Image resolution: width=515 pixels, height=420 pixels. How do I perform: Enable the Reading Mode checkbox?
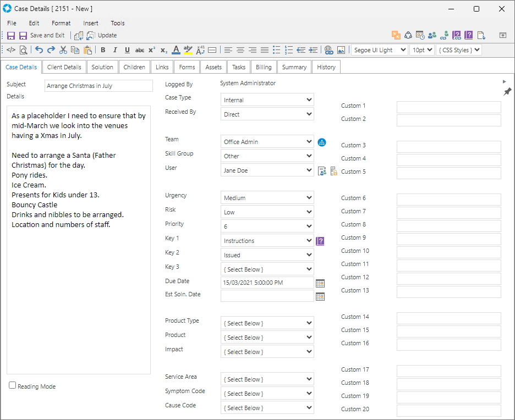pyautogui.click(x=13, y=386)
